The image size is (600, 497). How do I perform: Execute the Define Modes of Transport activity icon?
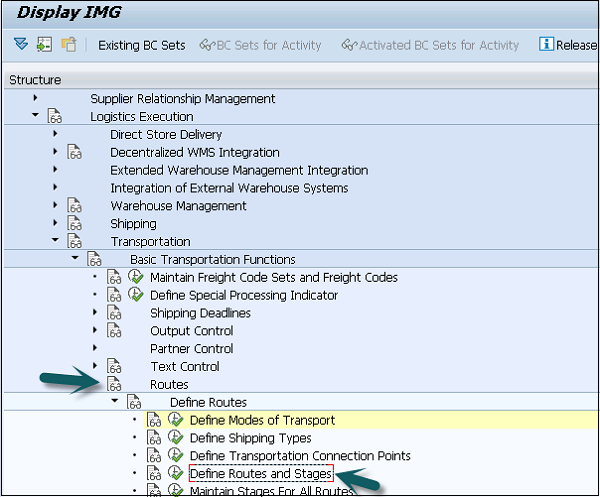click(175, 420)
